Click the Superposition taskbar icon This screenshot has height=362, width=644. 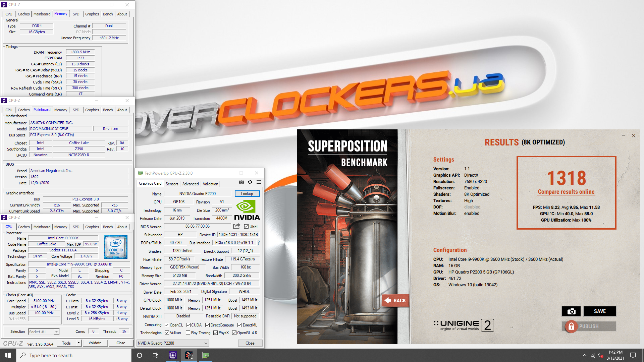pyautogui.click(x=189, y=355)
